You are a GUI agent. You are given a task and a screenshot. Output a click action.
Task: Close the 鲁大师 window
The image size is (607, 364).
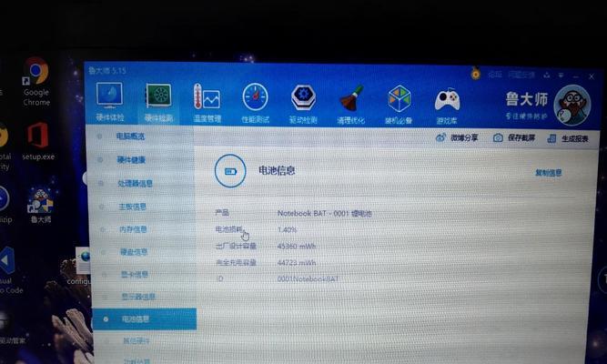(592, 76)
